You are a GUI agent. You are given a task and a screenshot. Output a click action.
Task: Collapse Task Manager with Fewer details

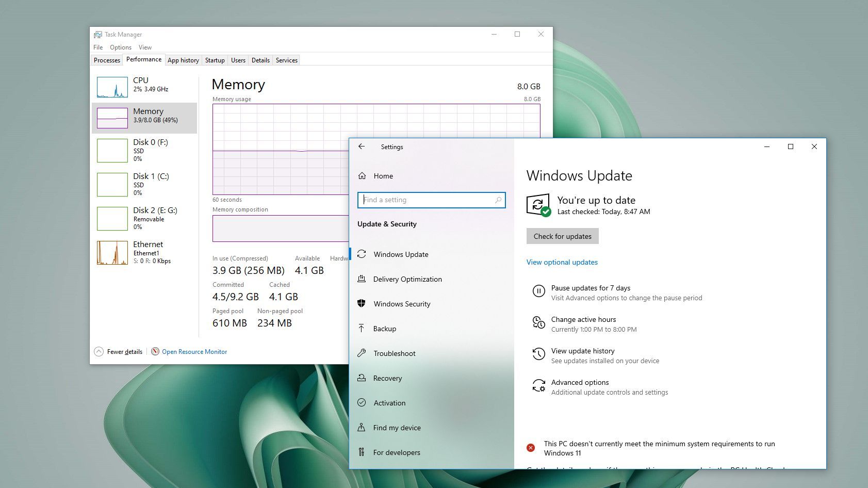coord(119,352)
